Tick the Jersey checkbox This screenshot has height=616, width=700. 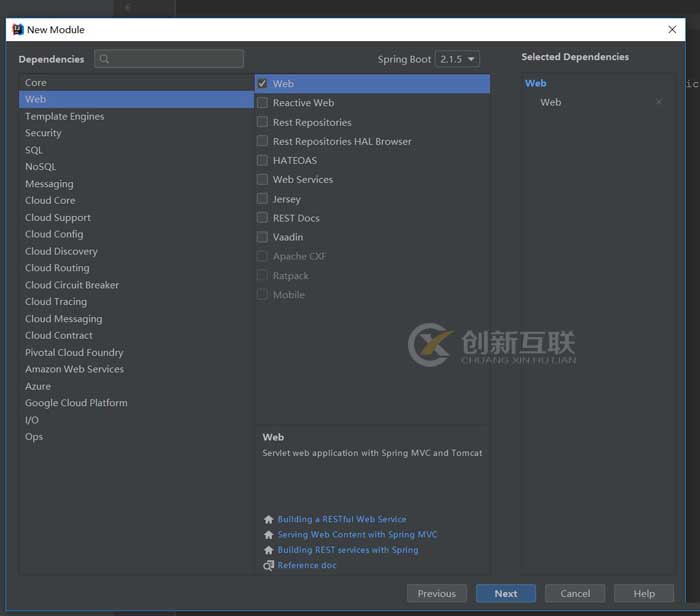coord(262,199)
